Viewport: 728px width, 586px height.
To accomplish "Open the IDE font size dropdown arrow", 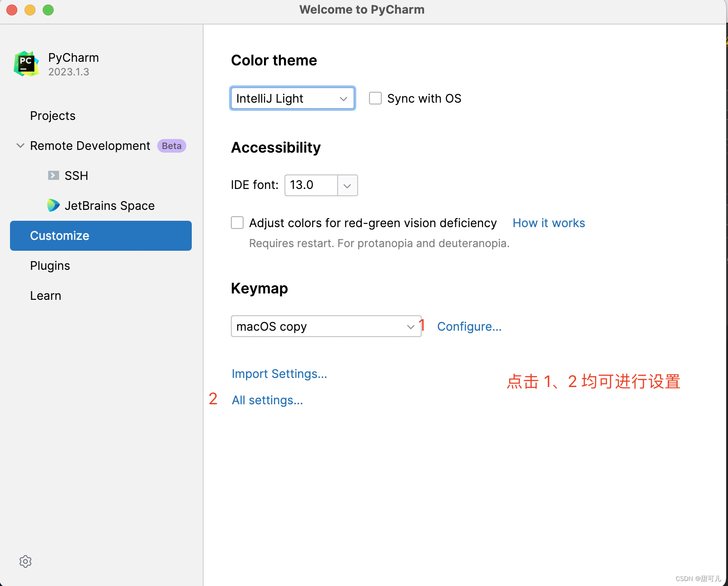I will tap(348, 185).
